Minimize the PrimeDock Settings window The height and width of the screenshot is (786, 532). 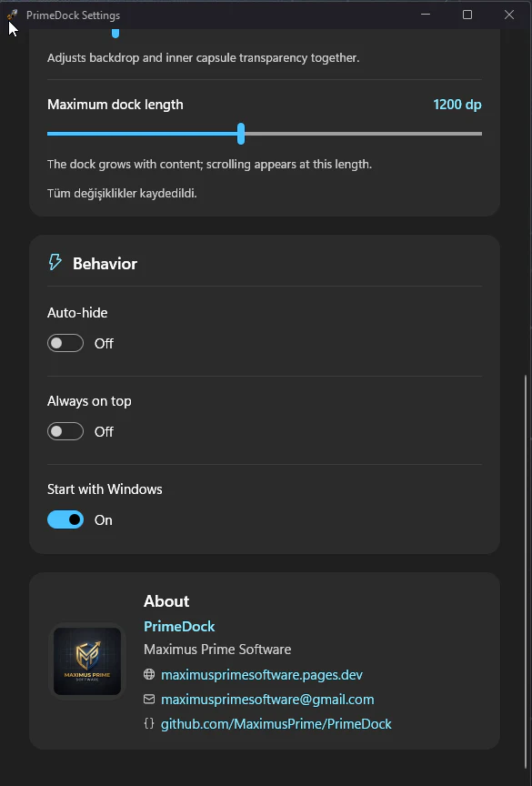426,15
